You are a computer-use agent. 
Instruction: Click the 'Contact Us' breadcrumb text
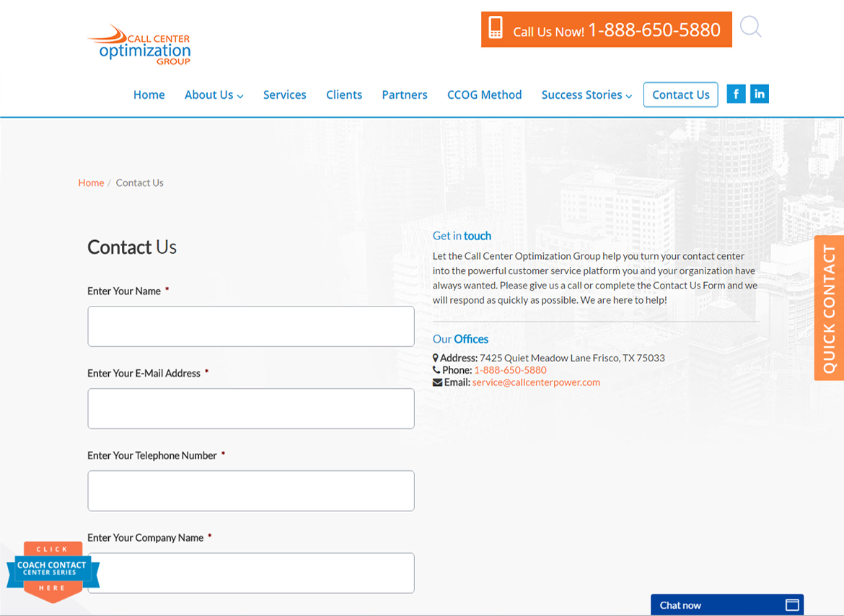click(x=139, y=183)
